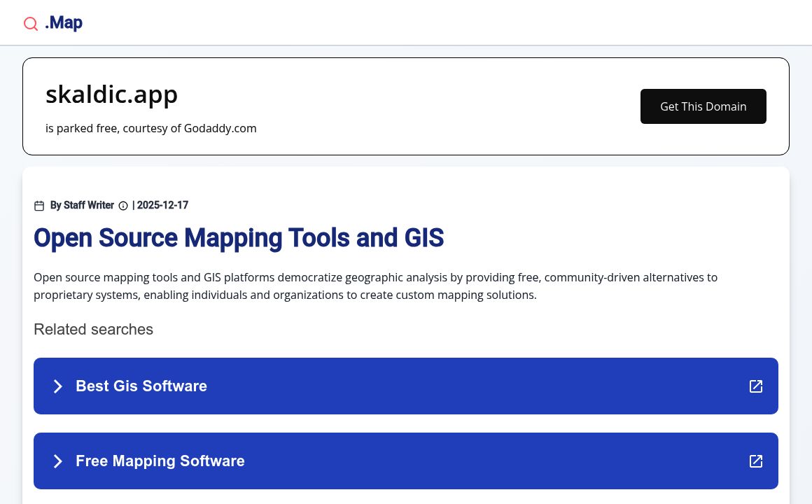This screenshot has width=812, height=504.
Task: Click external link icon on Free Mapping Software
Action: pos(756,461)
